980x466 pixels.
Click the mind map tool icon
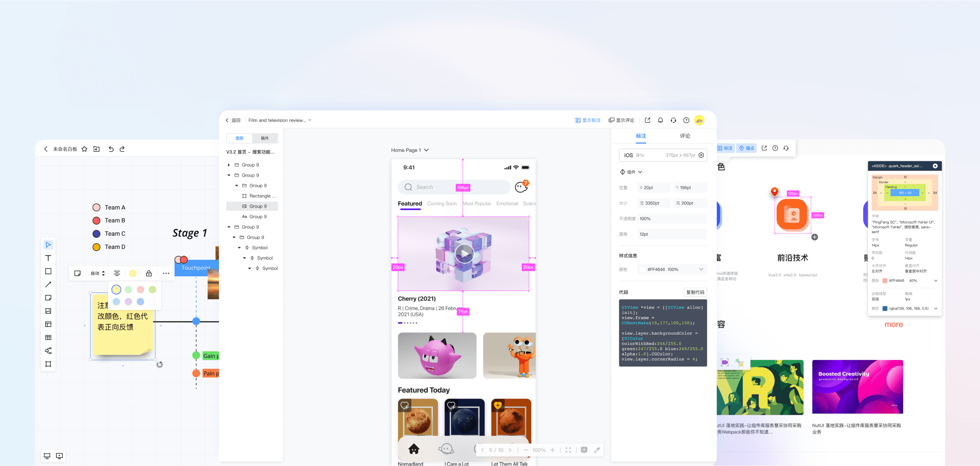coord(48,350)
